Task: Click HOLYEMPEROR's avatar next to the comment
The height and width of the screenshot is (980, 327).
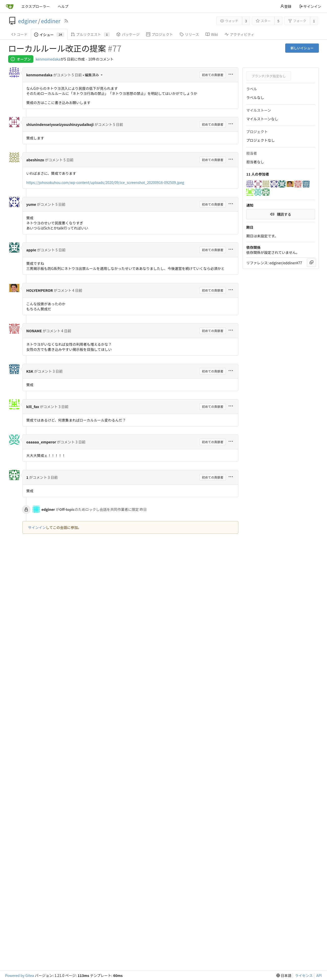Action: point(14,288)
